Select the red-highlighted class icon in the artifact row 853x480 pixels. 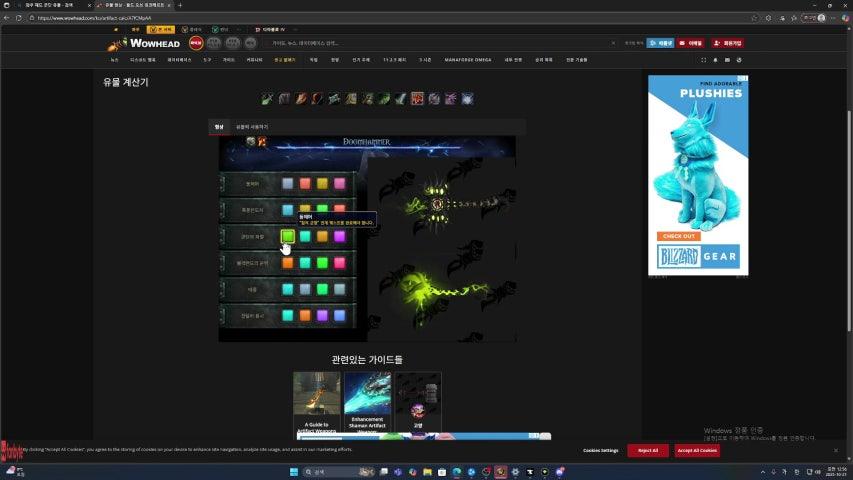pyautogui.click(x=417, y=99)
